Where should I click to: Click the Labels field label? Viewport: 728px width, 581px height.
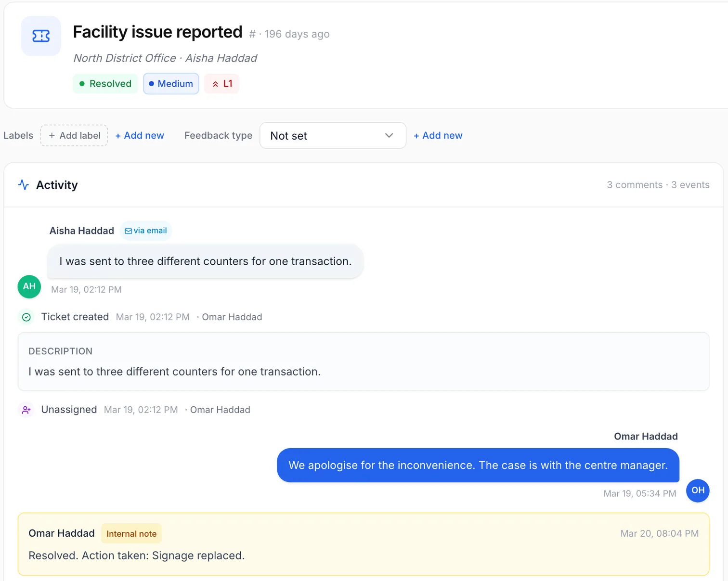click(18, 136)
